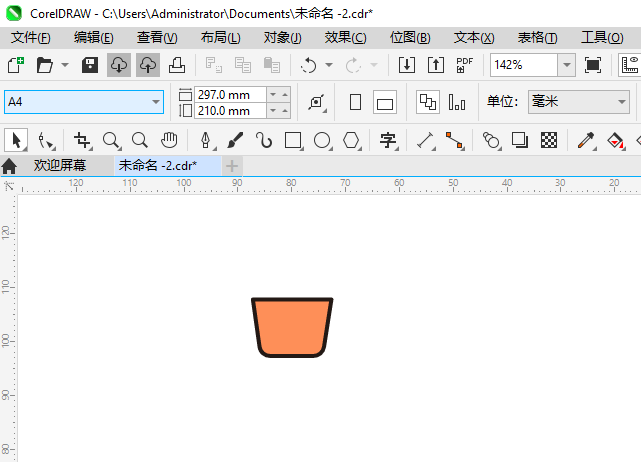Create a new document

16,65
